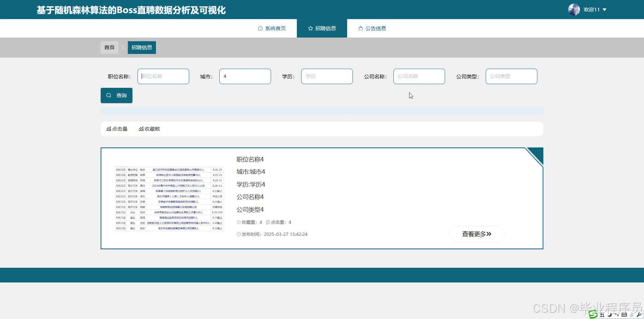
Task: Click the 招聘信息 breadcrumb label
Action: [142, 48]
